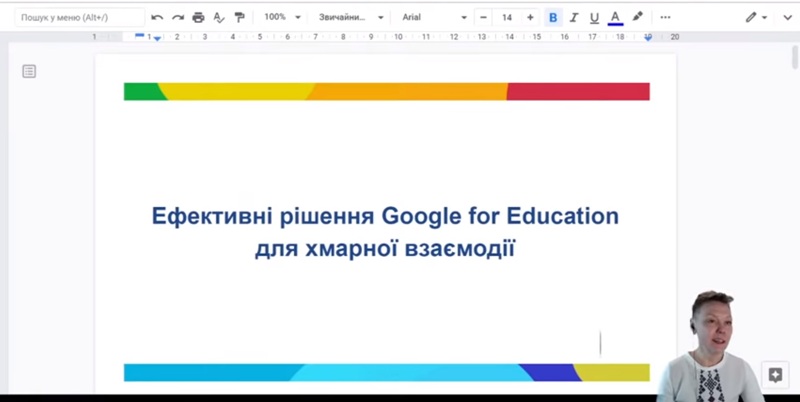Viewport: 800px width, 402px height.
Task: Click the Undo arrow icon
Action: click(x=157, y=17)
